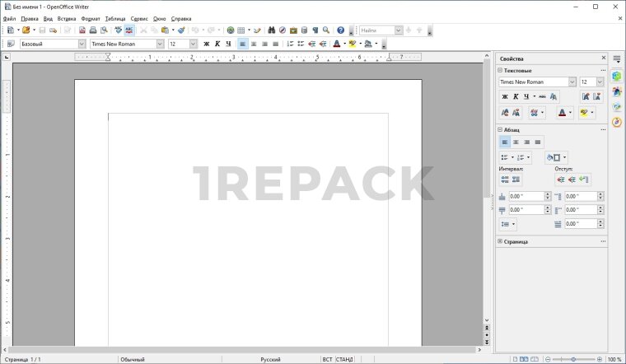Image resolution: width=626 pixels, height=364 pixels.
Task: Click the Help question mark icon
Action: [x=341, y=30]
